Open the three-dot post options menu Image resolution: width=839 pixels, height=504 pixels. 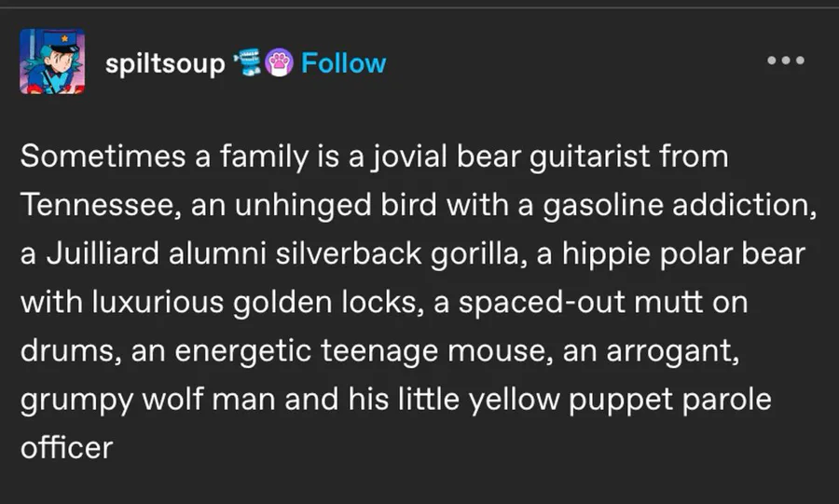(786, 61)
